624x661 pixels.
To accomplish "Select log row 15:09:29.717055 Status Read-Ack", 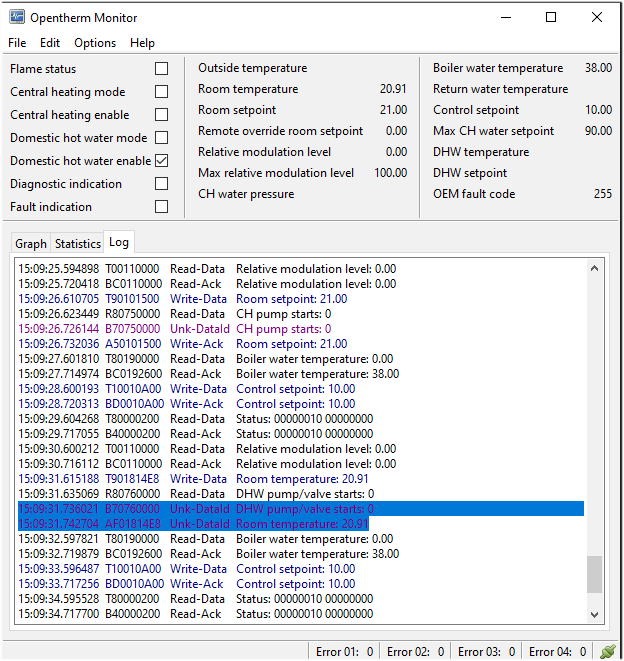I will (x=301, y=434).
